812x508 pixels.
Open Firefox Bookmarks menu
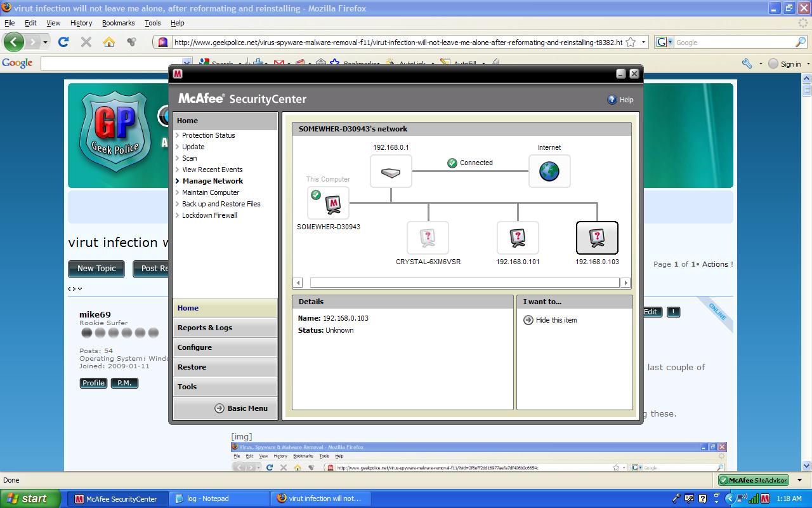pyautogui.click(x=118, y=23)
